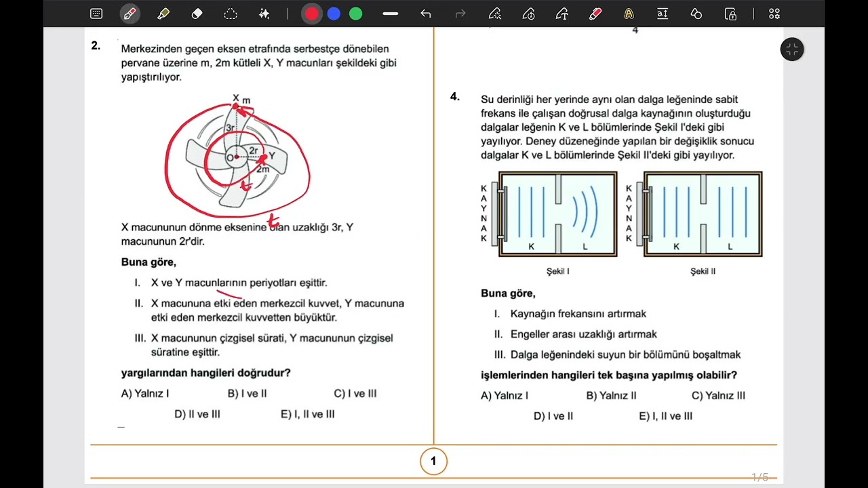Screen dimensions: 868x488
Task: Click question number 4 label
Action: point(455,97)
